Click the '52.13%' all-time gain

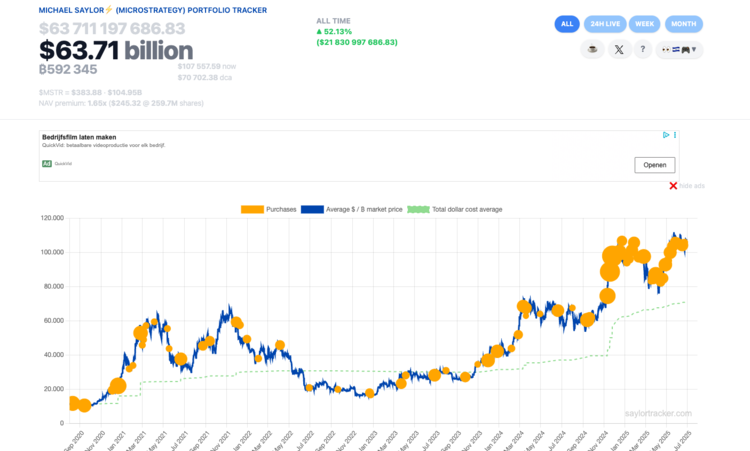[x=334, y=32]
